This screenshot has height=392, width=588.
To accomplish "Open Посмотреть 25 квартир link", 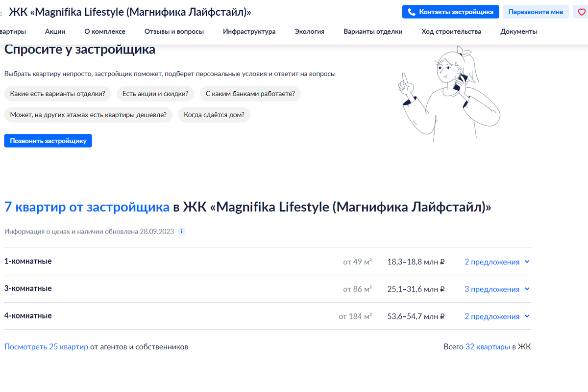I will (x=46, y=346).
